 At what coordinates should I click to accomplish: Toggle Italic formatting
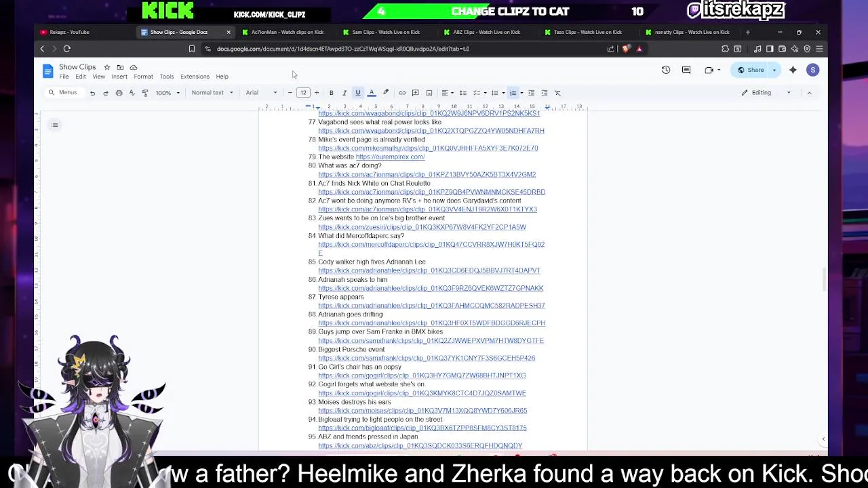344,93
